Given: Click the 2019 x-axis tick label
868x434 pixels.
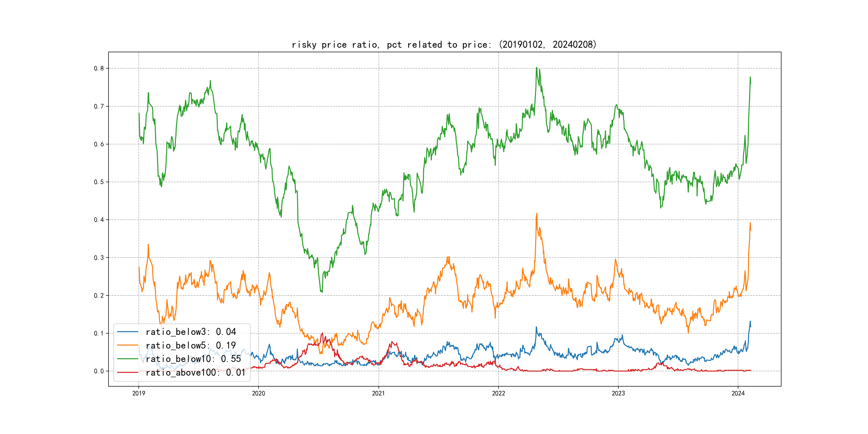Looking at the screenshot, I should 139,393.
